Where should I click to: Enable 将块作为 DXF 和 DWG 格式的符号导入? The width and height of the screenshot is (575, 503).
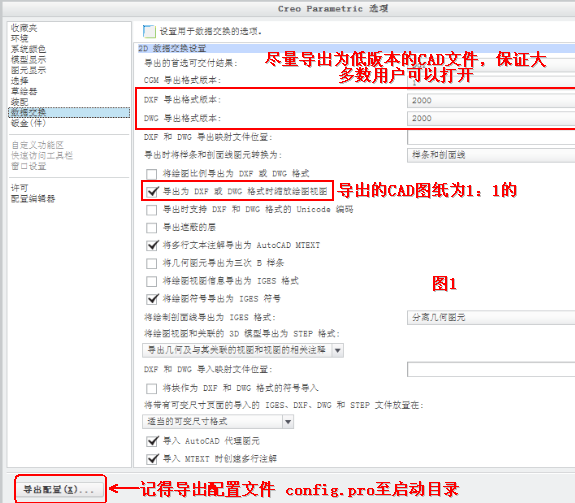[151, 388]
